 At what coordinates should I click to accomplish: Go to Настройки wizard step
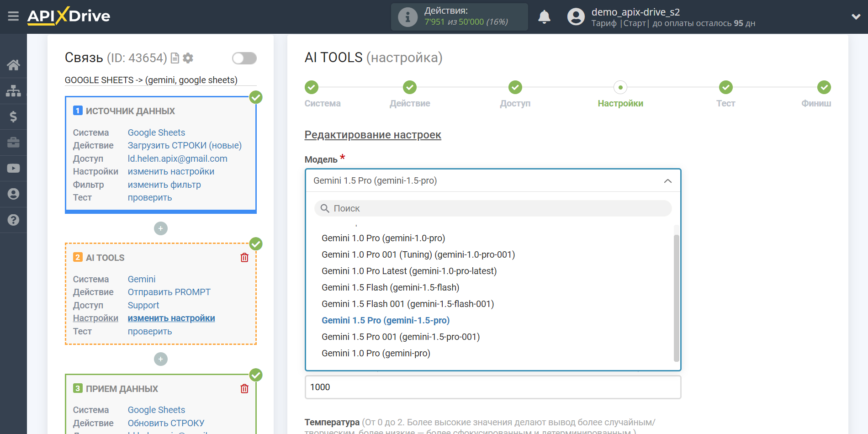pyautogui.click(x=620, y=87)
